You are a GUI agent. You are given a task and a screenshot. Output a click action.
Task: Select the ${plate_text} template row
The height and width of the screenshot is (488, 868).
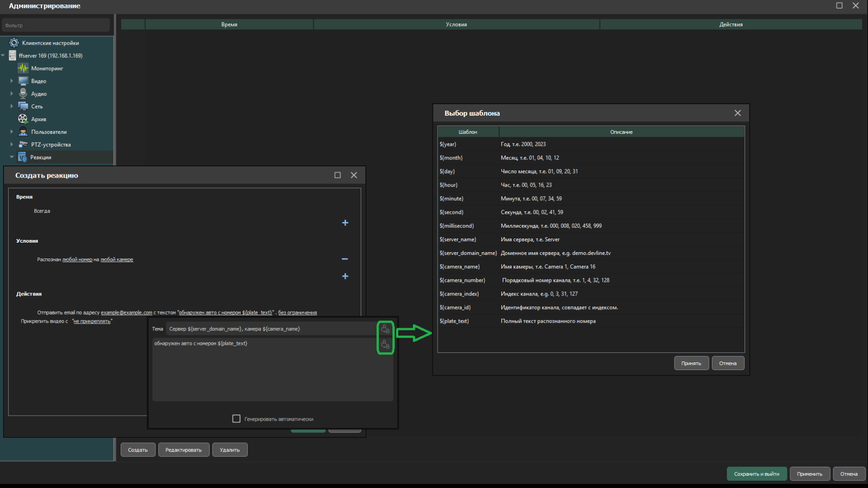point(454,321)
